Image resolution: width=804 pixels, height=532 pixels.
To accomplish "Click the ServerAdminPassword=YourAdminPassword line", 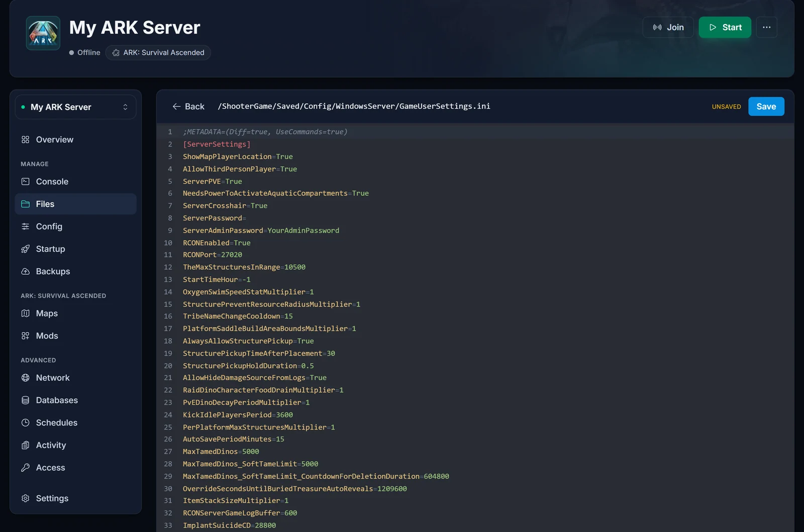I will tap(261, 230).
